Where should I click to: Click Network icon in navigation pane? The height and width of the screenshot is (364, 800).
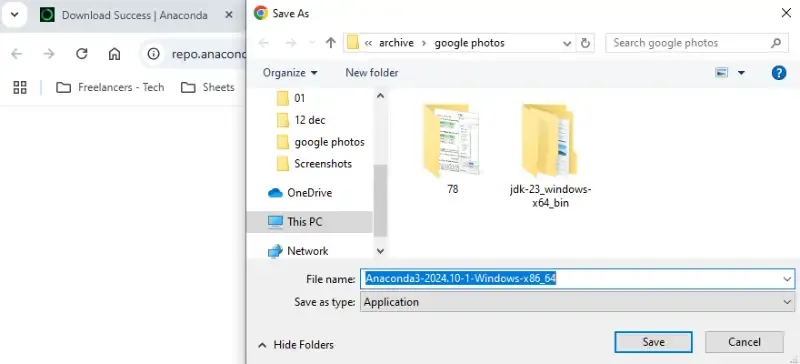point(275,251)
